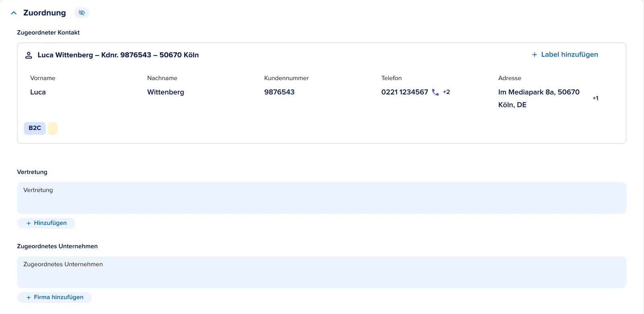644x314 pixels.
Task: Click the Zugeordneter Kontakt label
Action: pyautogui.click(x=48, y=33)
